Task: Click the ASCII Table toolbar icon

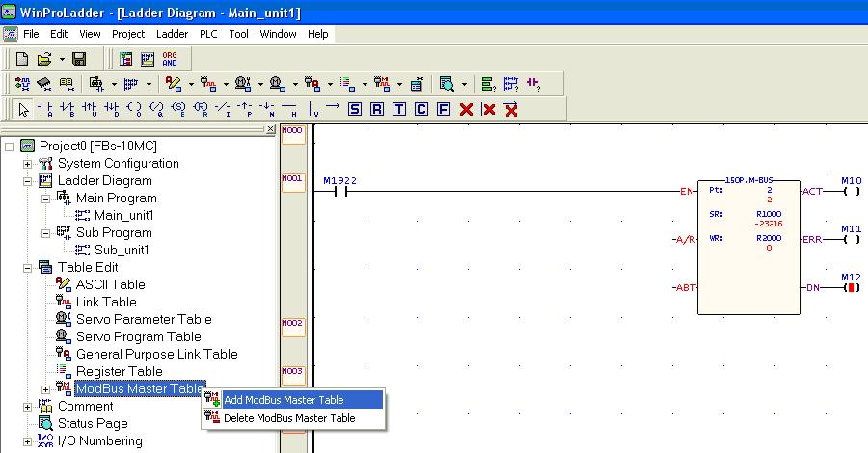Action: (174, 84)
